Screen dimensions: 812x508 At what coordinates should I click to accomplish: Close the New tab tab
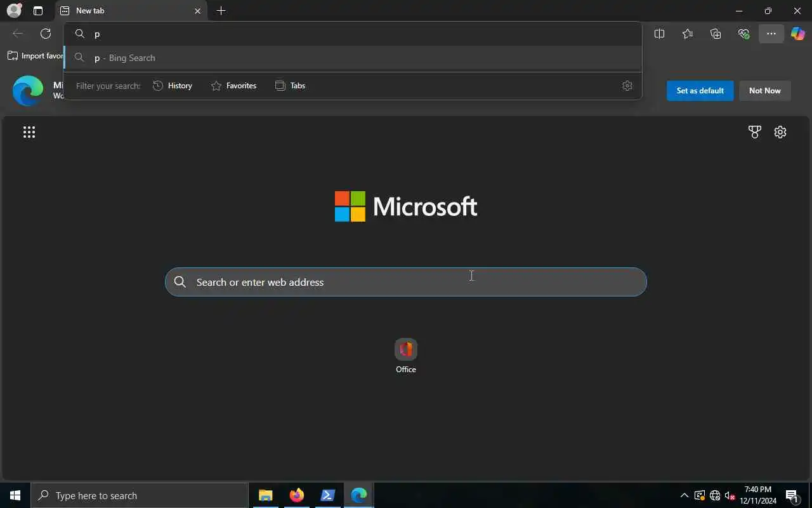197,11
